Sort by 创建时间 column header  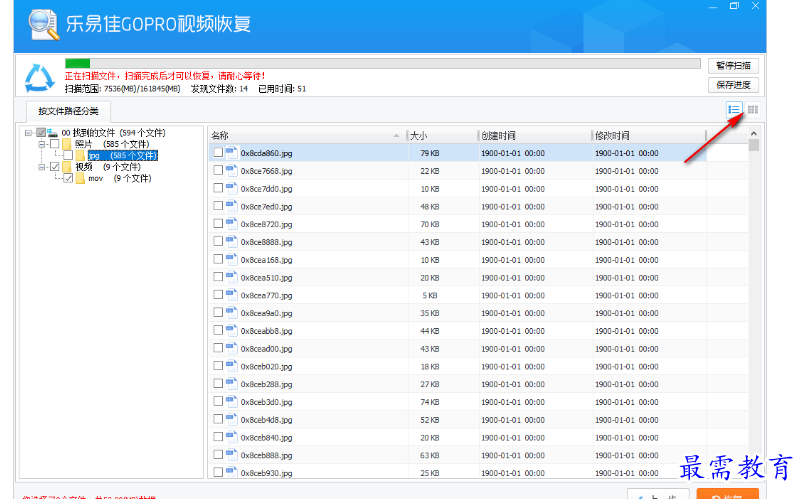[535, 135]
